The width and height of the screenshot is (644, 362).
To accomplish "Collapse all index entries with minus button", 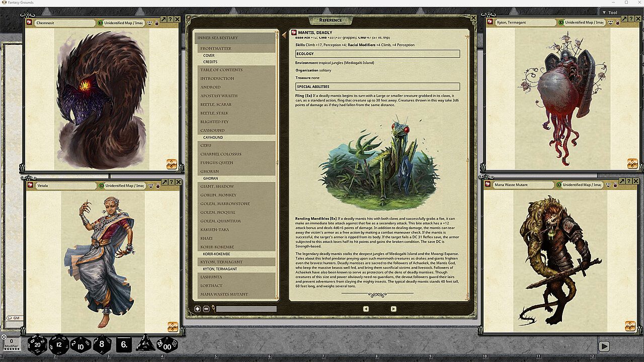I will [206, 309].
